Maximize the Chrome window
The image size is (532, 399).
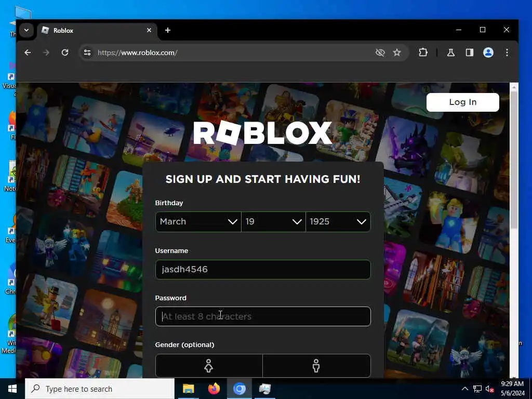pos(483,30)
